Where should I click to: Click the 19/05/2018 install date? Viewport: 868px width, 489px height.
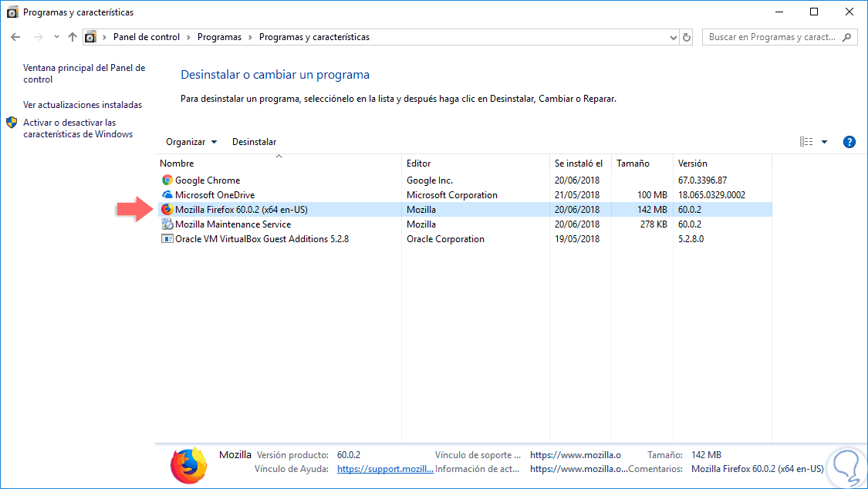(577, 239)
